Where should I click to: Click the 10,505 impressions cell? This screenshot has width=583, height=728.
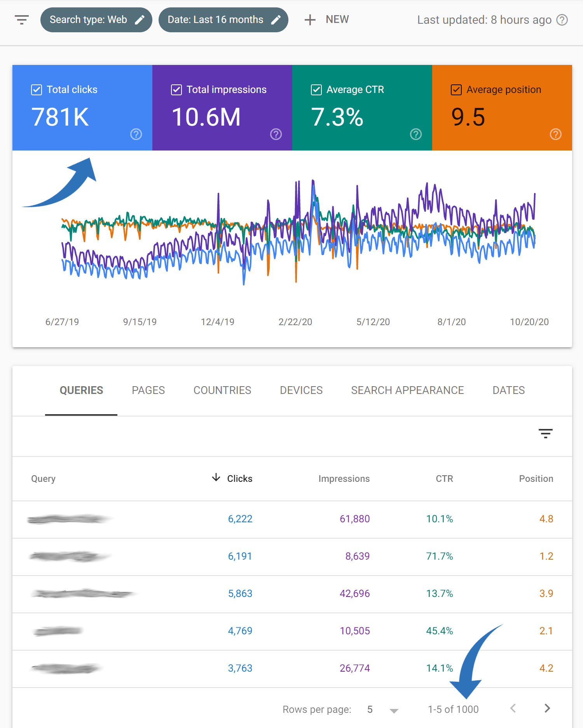pos(354,631)
